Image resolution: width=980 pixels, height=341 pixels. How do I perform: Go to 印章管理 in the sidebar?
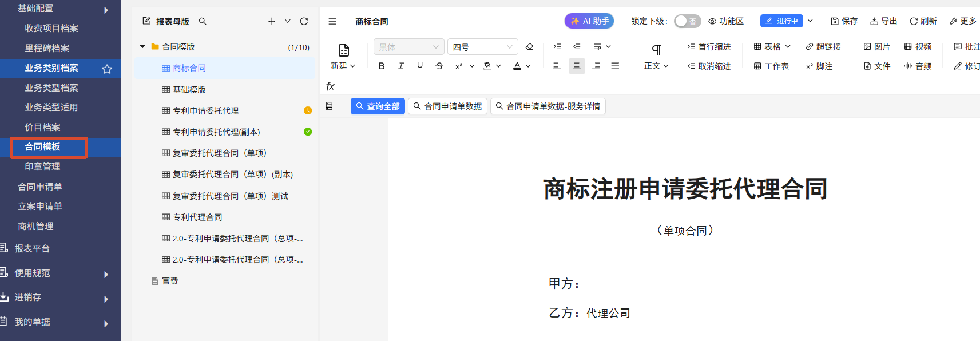tap(42, 166)
